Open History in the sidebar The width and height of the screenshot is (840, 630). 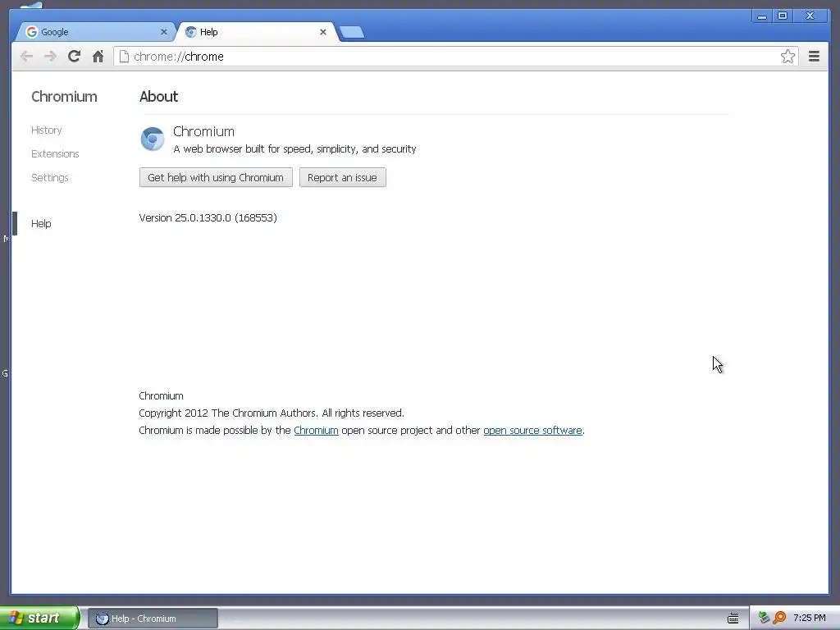(47, 130)
